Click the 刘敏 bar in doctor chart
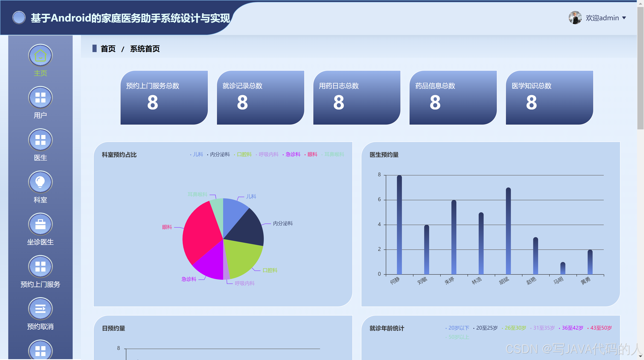Image resolution: width=644 pixels, height=360 pixels. point(426,249)
